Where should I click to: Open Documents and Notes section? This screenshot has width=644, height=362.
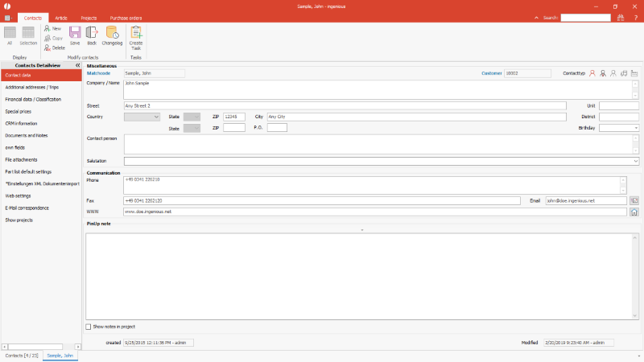tap(26, 135)
